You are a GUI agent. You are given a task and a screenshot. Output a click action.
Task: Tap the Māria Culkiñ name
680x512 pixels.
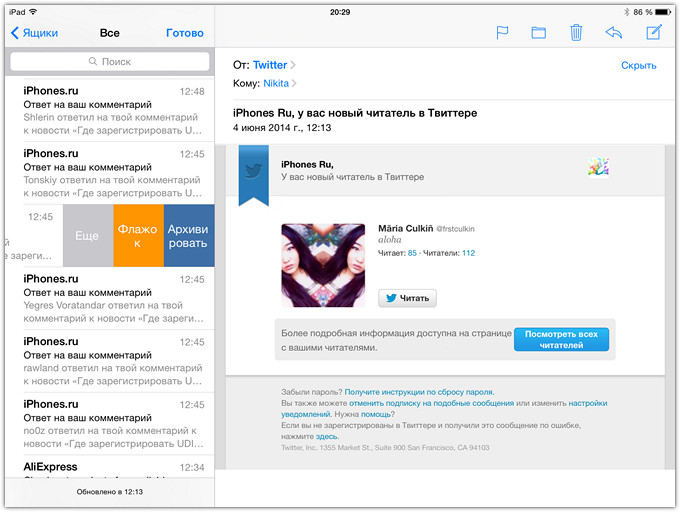405,228
